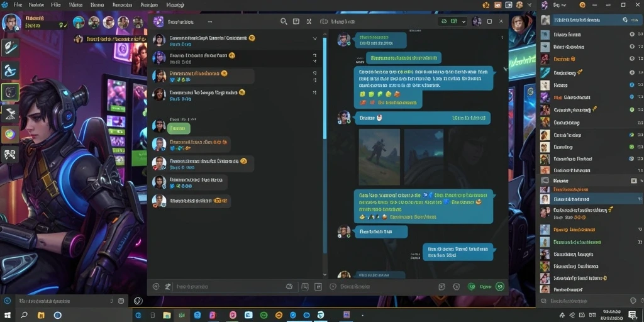Viewport: 644px width, 322px height.
Task: Open the first menu item in top menu bar
Action: pos(18,5)
